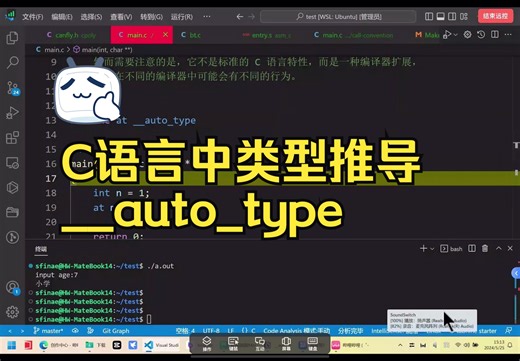The width and height of the screenshot is (520, 361).
Task: Open Visual Studio Code taskbar item
Action: tap(163, 345)
